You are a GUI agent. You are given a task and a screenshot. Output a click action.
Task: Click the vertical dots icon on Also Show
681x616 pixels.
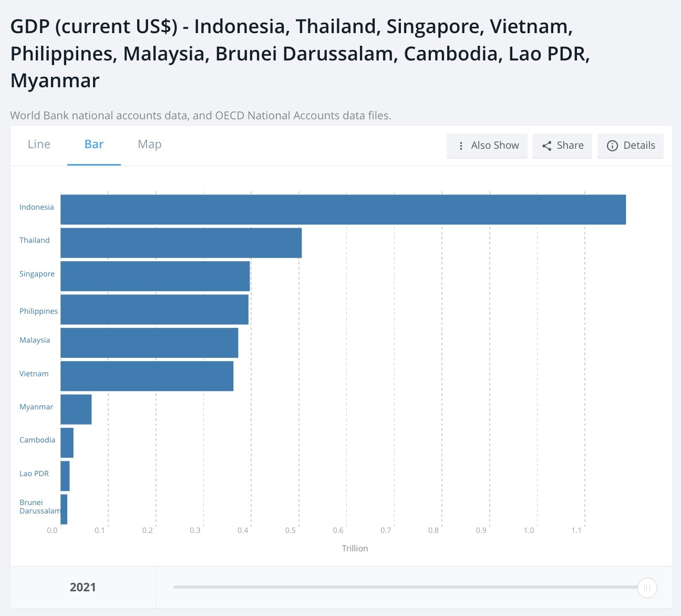(461, 146)
